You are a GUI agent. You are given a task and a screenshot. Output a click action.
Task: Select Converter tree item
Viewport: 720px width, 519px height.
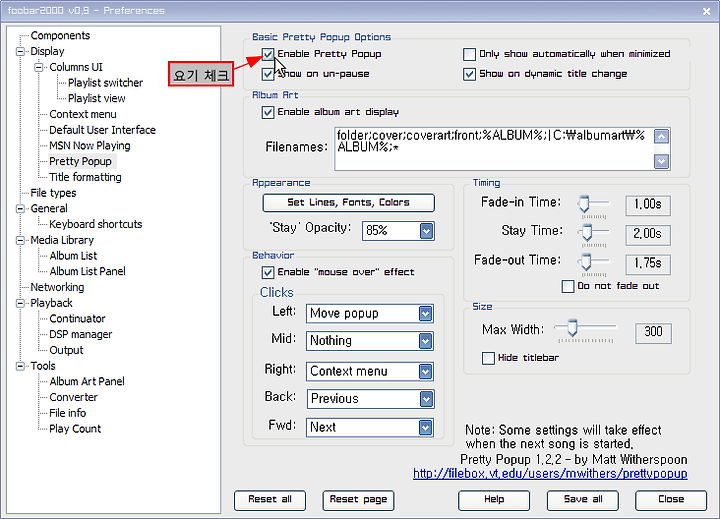(73, 398)
